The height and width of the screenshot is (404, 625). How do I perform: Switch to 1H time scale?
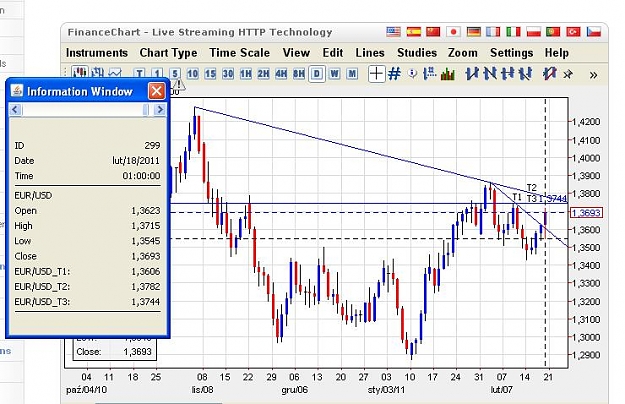(246, 74)
